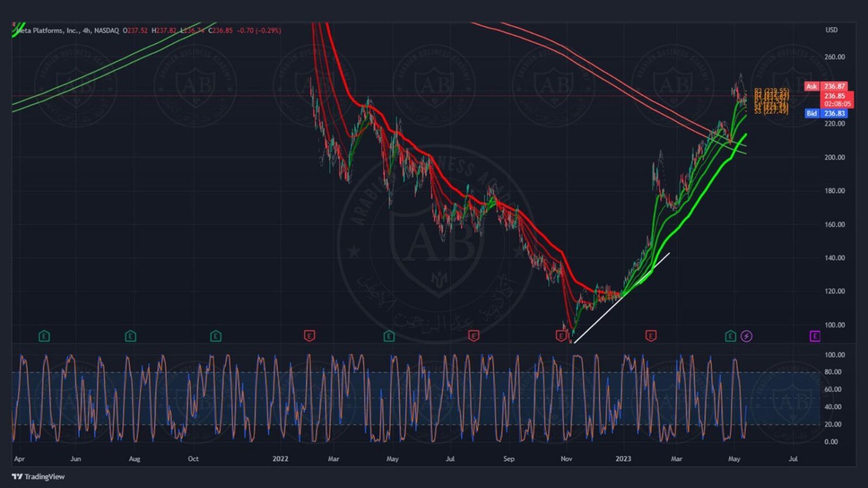
Task: Click the close value C236.85
Action: tap(220, 31)
